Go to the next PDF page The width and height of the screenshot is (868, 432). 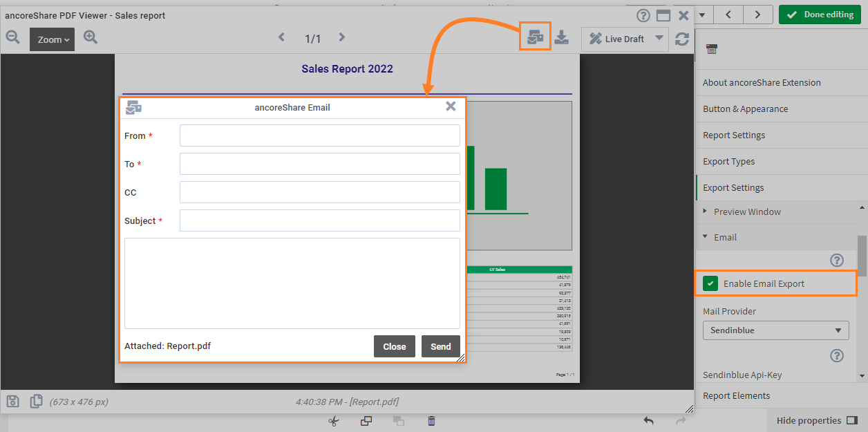pos(341,38)
